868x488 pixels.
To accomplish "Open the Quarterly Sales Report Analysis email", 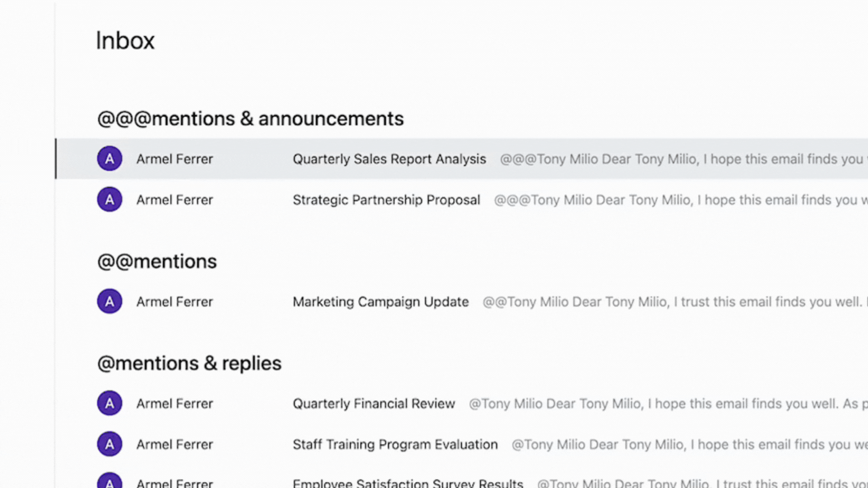I will coord(389,159).
